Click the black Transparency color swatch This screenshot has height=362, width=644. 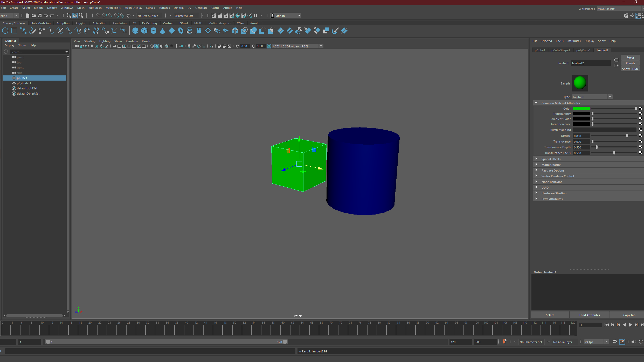(581, 114)
